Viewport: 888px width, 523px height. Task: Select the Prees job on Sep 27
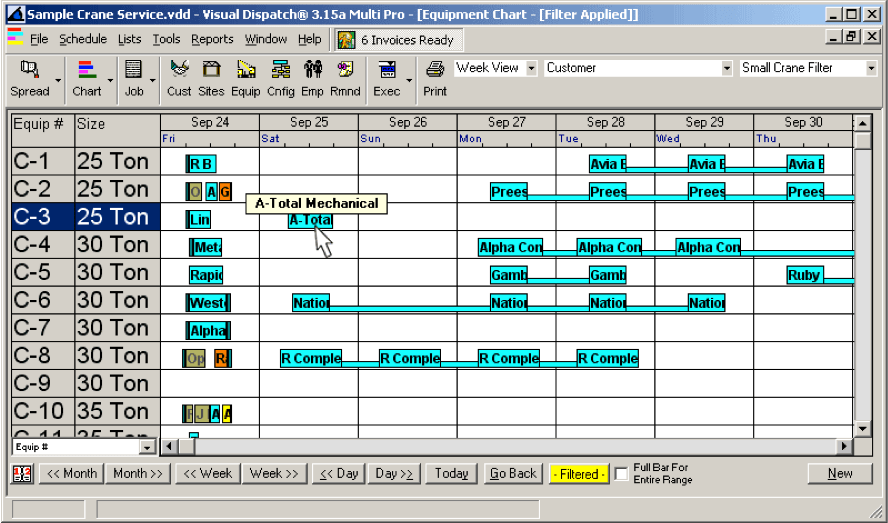tap(509, 192)
